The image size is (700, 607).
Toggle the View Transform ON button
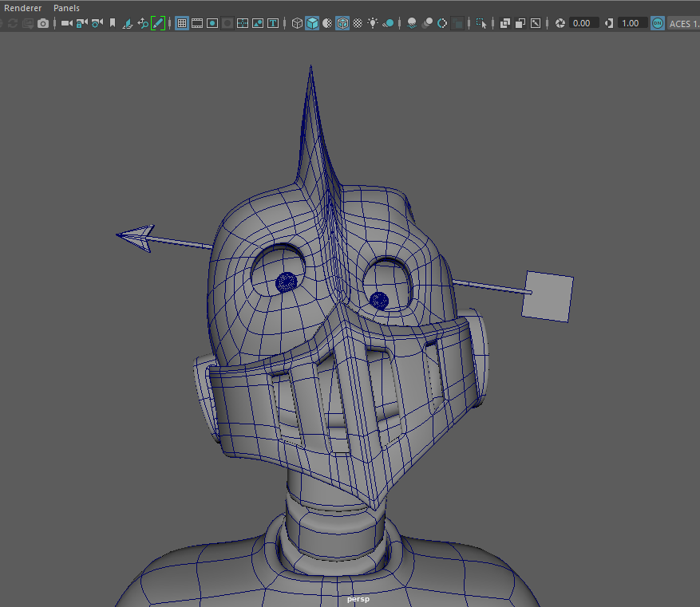[x=658, y=23]
